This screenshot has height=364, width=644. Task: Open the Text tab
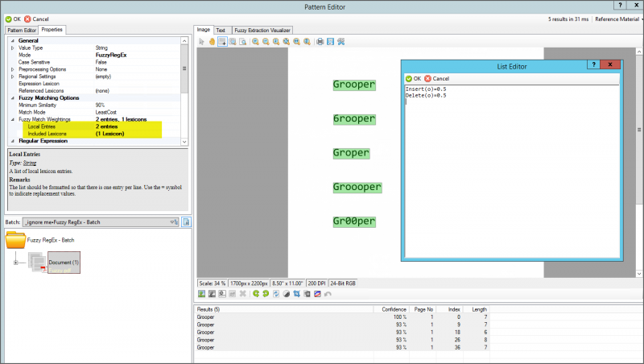tap(221, 30)
